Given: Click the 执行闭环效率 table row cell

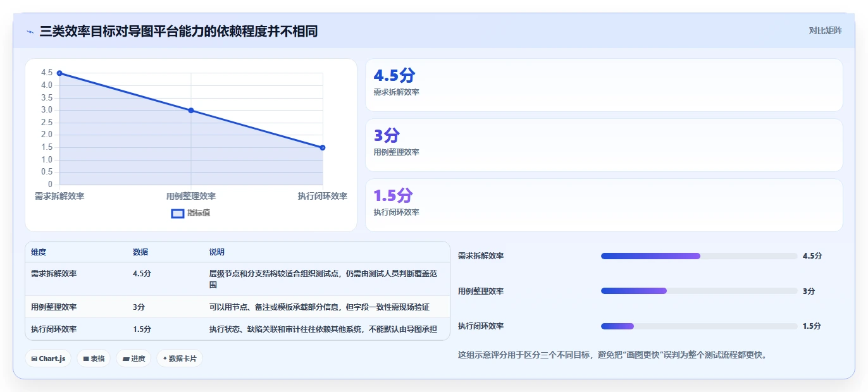Looking at the screenshot, I should 54,329.
